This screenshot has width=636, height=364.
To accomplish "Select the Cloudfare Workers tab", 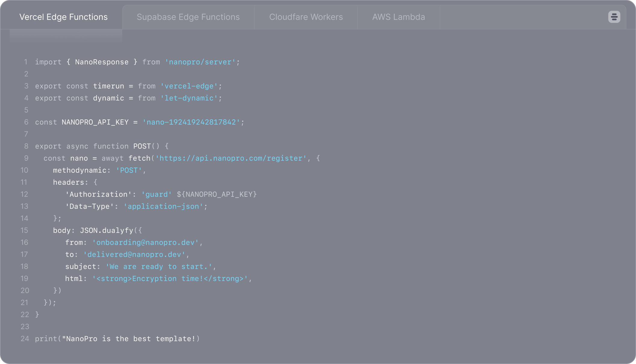I will pyautogui.click(x=306, y=17).
